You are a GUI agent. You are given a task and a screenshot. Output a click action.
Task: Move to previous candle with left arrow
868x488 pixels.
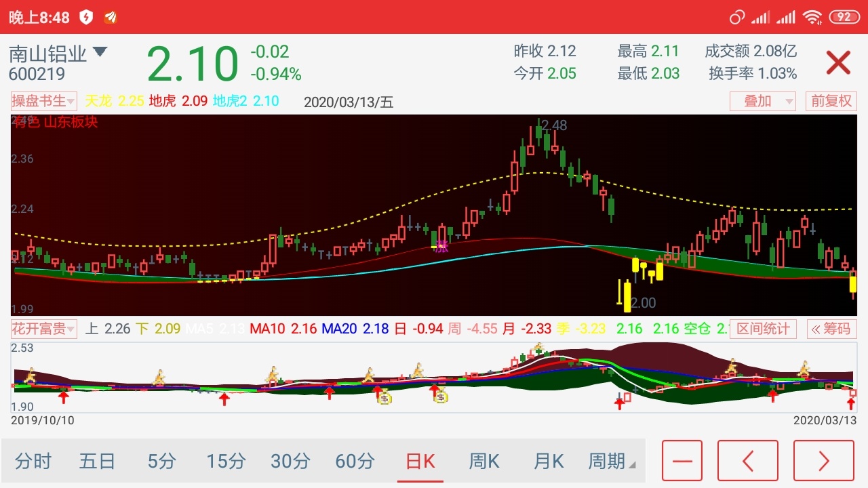(x=748, y=461)
